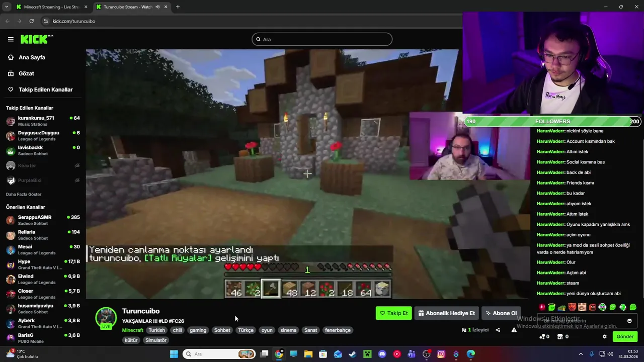Click the Gönder send button

625,336
